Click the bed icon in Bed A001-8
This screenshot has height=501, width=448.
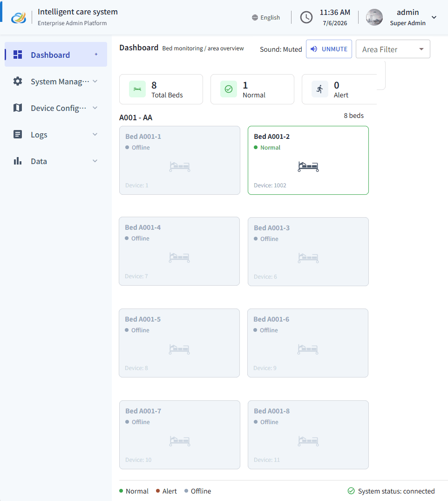(308, 441)
